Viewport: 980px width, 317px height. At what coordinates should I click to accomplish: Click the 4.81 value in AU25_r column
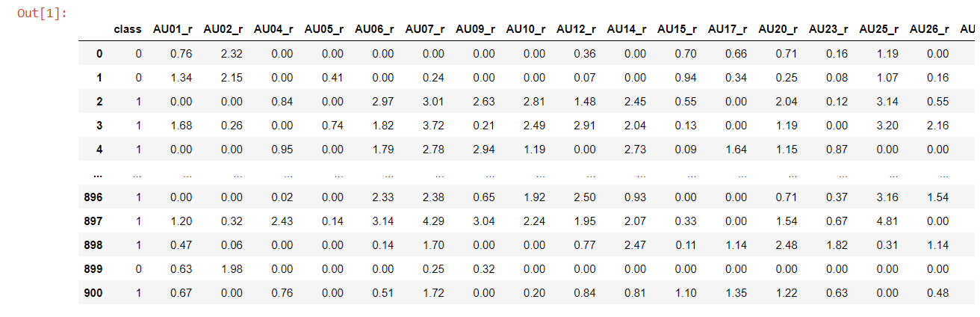889,221
